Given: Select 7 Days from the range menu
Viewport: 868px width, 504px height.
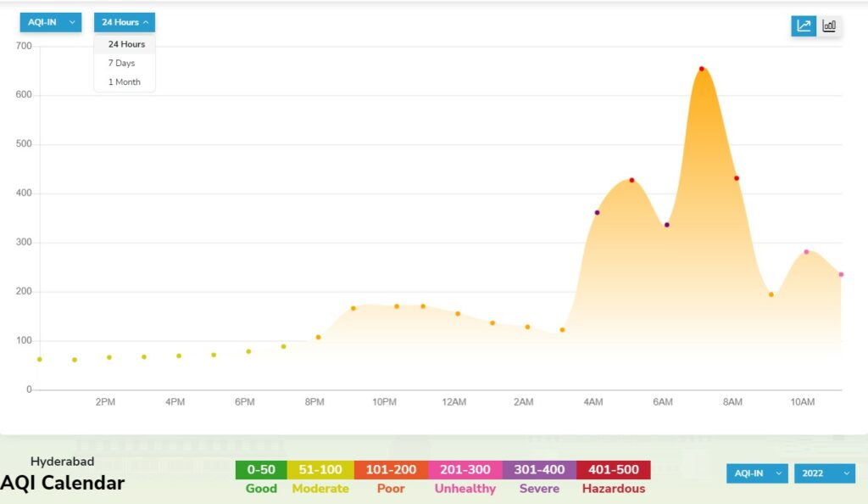Looking at the screenshot, I should pos(125,63).
